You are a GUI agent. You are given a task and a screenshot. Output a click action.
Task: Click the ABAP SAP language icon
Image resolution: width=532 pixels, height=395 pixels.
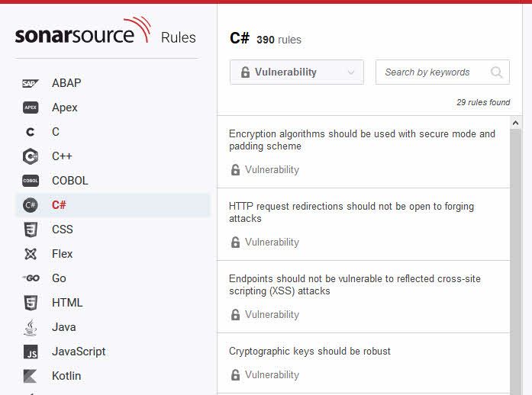(31, 83)
